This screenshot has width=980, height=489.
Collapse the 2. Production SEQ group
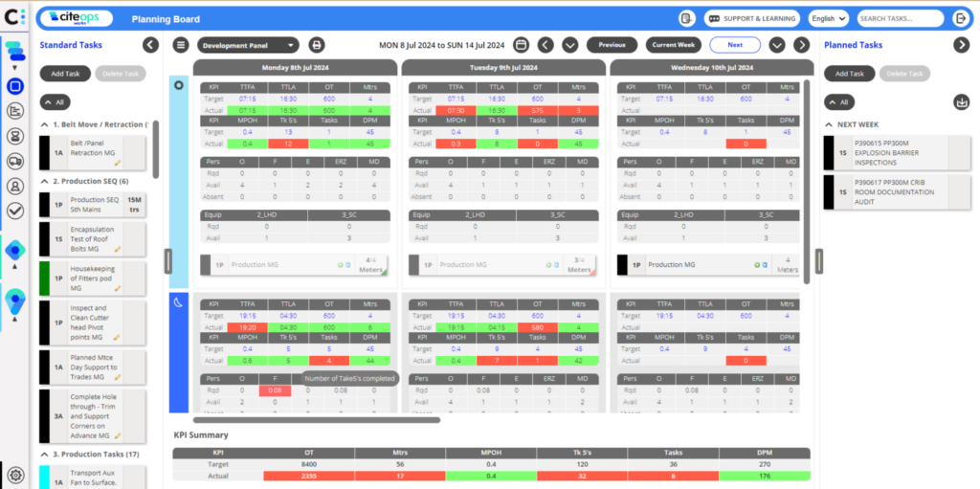point(44,182)
